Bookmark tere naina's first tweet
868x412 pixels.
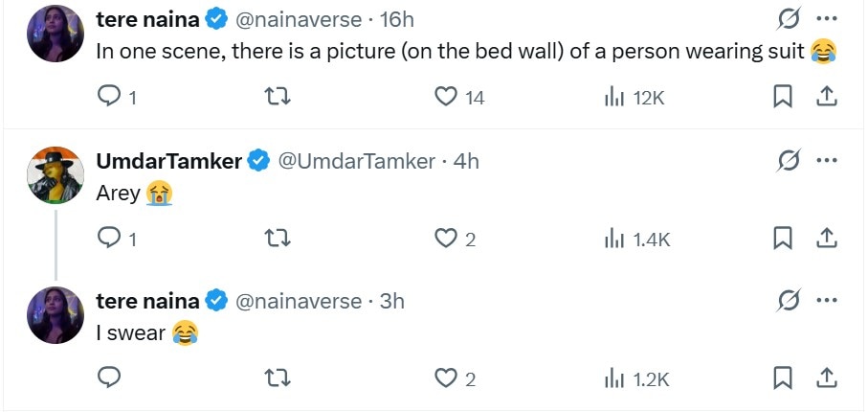(x=782, y=96)
